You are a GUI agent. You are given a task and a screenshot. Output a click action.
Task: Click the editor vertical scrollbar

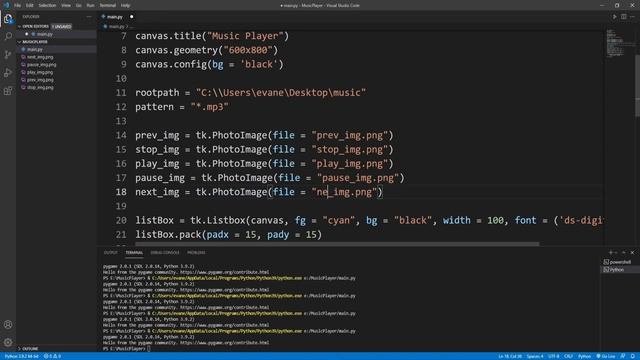click(x=638, y=85)
